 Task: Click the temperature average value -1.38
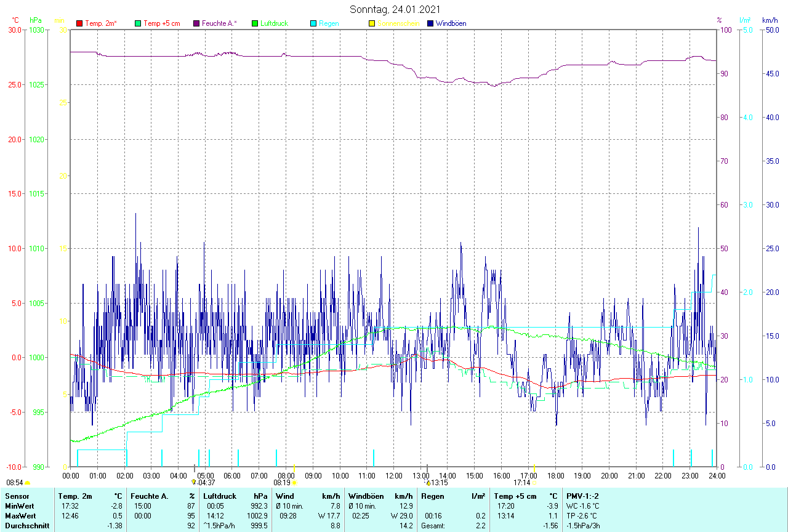pos(115,525)
